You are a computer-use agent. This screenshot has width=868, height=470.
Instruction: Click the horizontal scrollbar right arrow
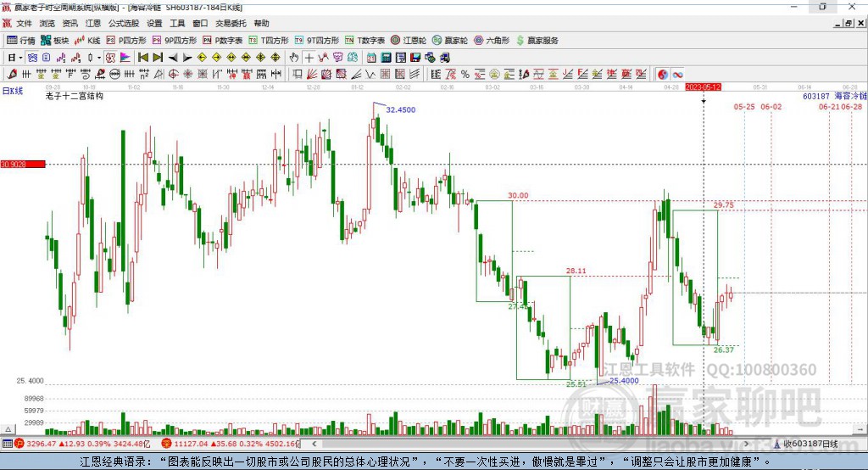pyautogui.click(x=747, y=444)
